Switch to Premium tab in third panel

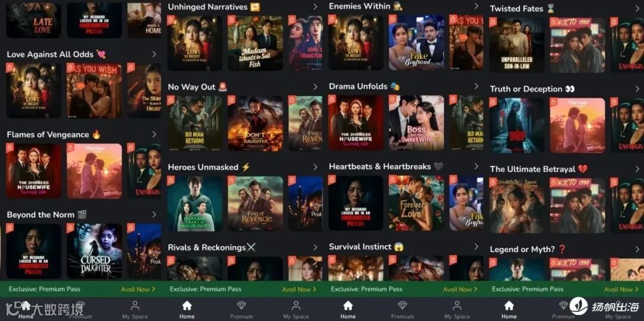point(402,310)
